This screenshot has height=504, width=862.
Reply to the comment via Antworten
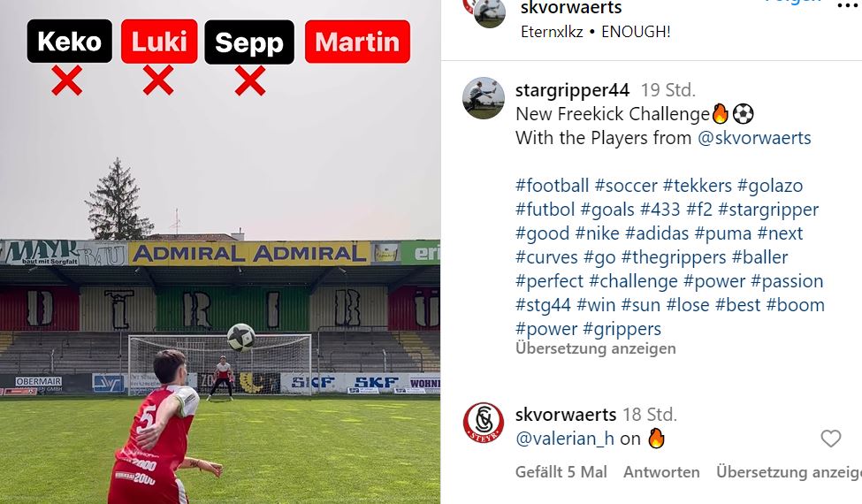pos(661,472)
